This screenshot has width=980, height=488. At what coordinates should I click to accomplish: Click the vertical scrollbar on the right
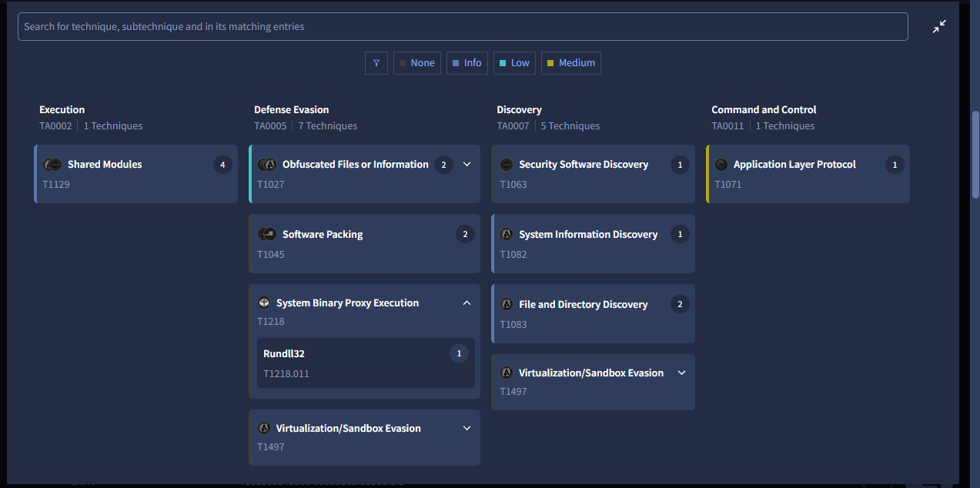(x=975, y=154)
